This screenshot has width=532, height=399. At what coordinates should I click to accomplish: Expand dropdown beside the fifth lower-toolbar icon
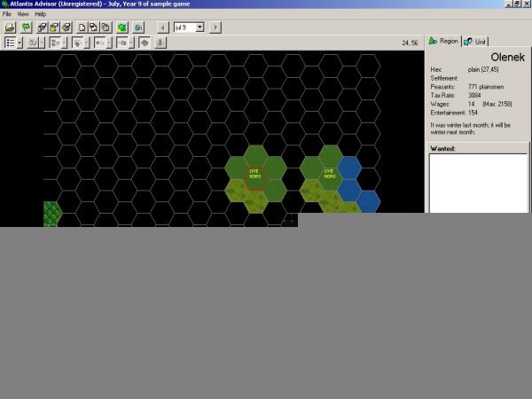[109, 43]
